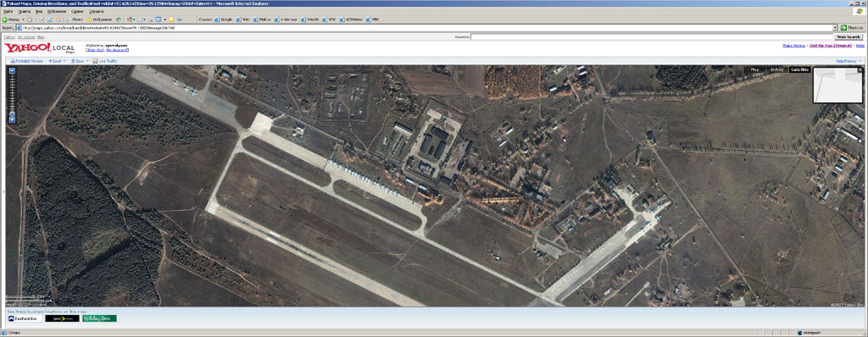Open the browser Favorites star button
Image resolution: width=868 pixels, height=337 pixels.
(x=100, y=19)
